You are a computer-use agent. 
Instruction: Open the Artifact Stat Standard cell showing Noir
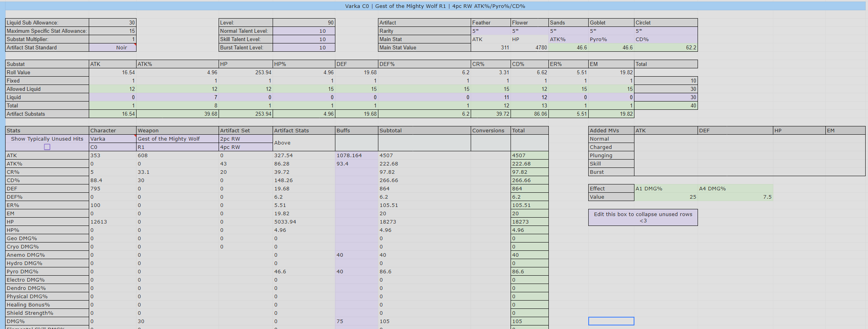[x=112, y=47]
